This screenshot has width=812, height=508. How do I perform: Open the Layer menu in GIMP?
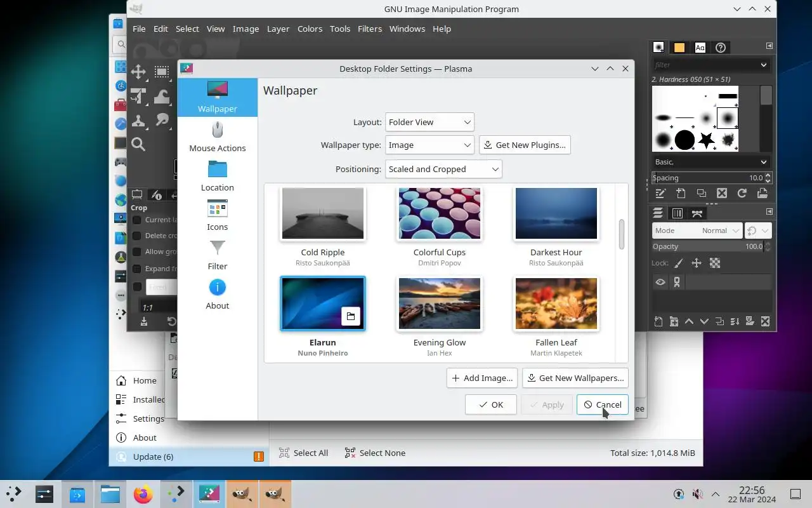278,29
